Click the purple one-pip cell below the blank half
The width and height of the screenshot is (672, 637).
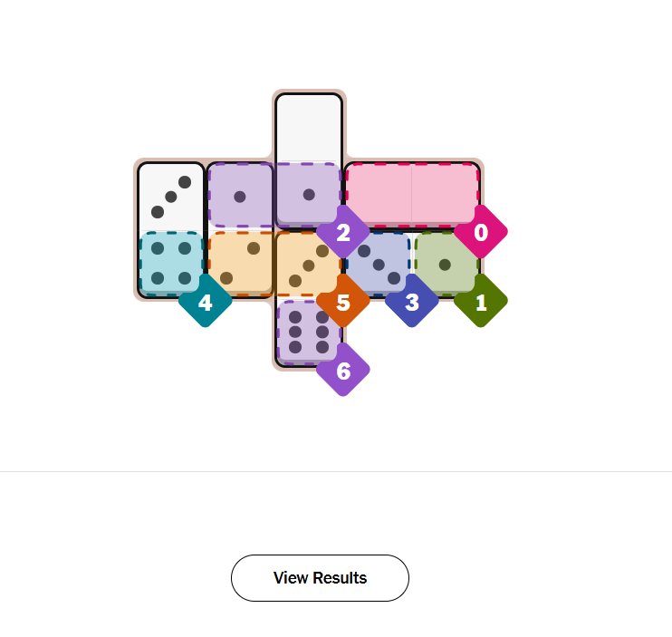(x=309, y=194)
